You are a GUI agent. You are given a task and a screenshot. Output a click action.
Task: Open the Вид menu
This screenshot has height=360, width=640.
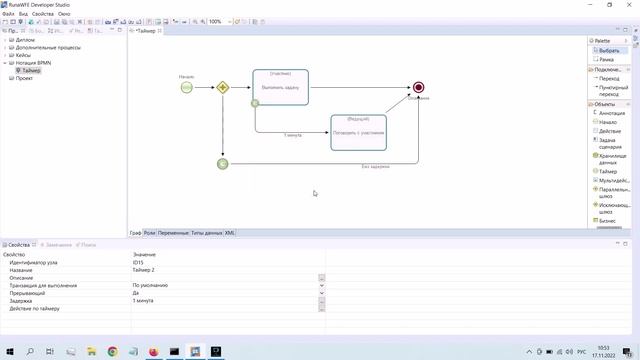click(23, 14)
